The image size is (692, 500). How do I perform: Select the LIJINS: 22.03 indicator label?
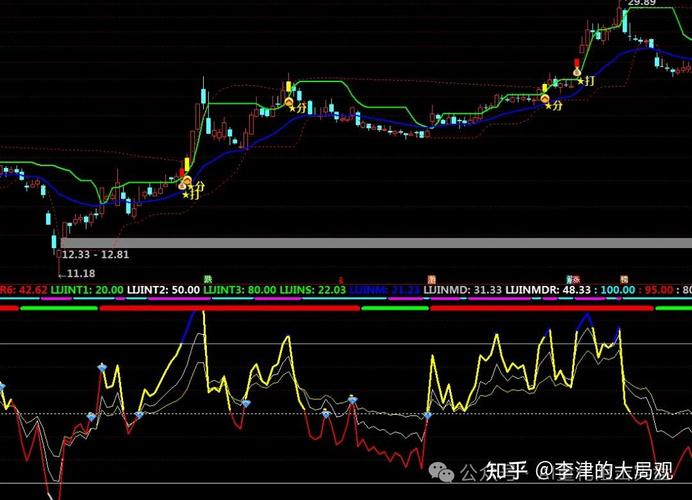coord(312,290)
